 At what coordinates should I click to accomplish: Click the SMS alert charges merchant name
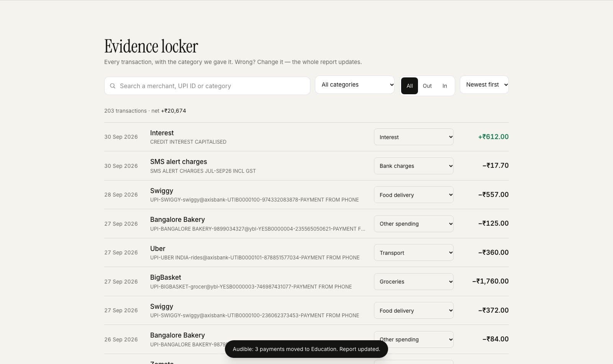(x=179, y=162)
